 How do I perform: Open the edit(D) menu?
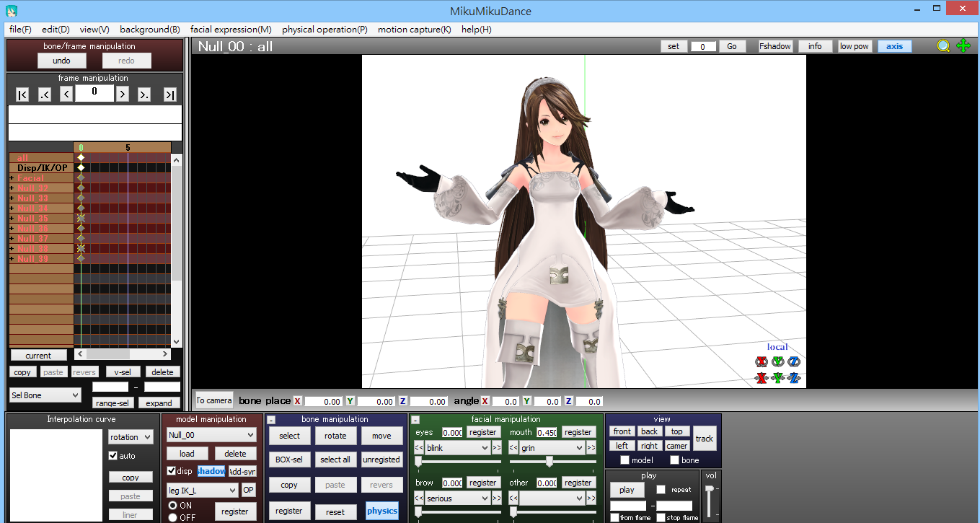point(56,30)
